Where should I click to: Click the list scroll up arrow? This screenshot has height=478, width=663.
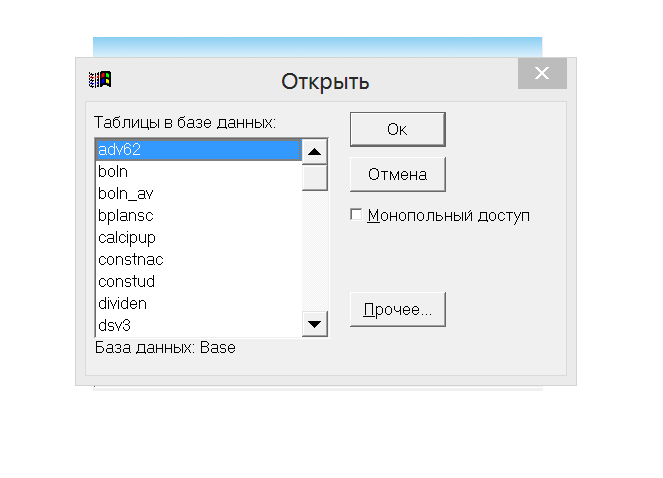tap(315, 152)
